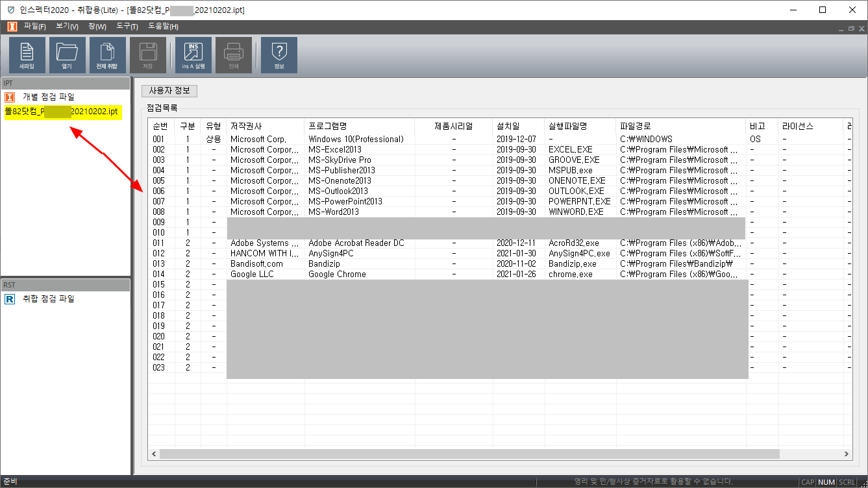Click the IPT panel header

(66, 83)
